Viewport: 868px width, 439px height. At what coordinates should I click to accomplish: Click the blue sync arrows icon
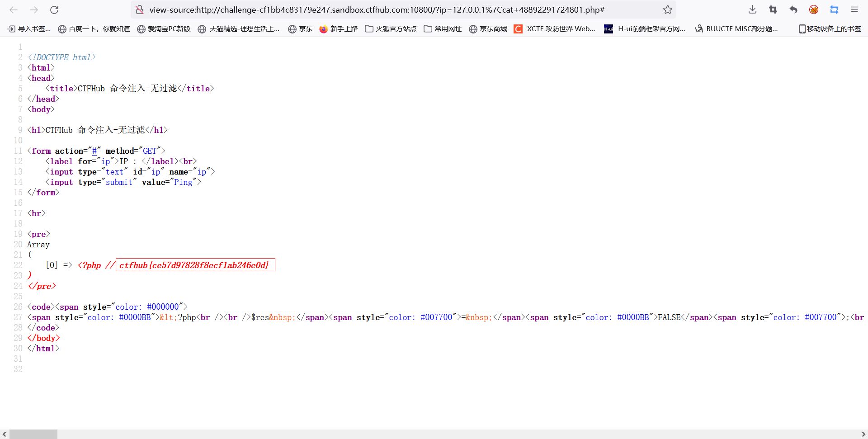coord(834,9)
